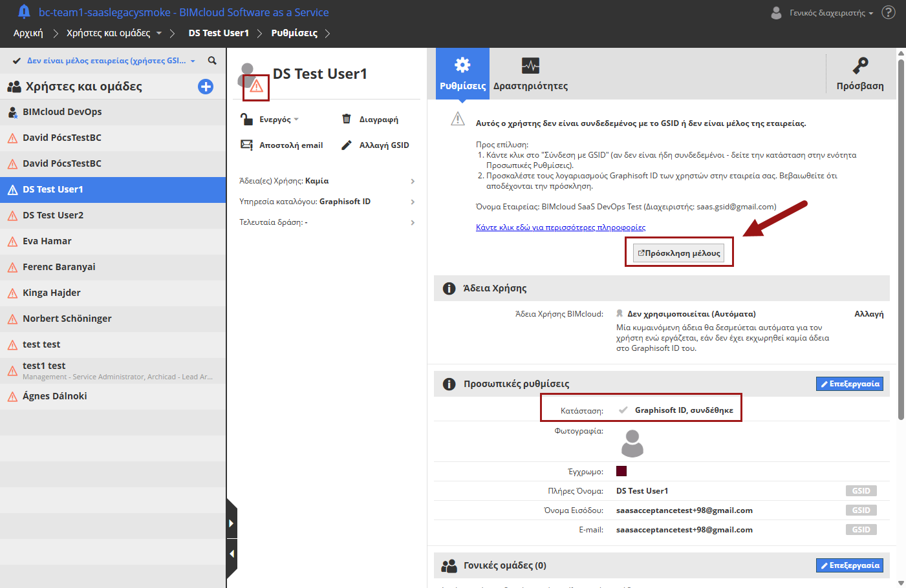Click the DS Test User1 heading

tap(320, 74)
